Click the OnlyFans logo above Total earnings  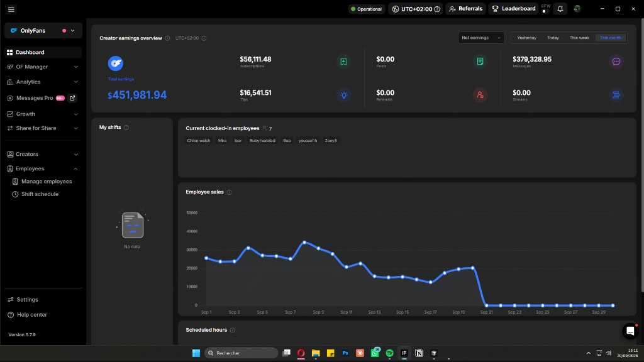click(116, 63)
